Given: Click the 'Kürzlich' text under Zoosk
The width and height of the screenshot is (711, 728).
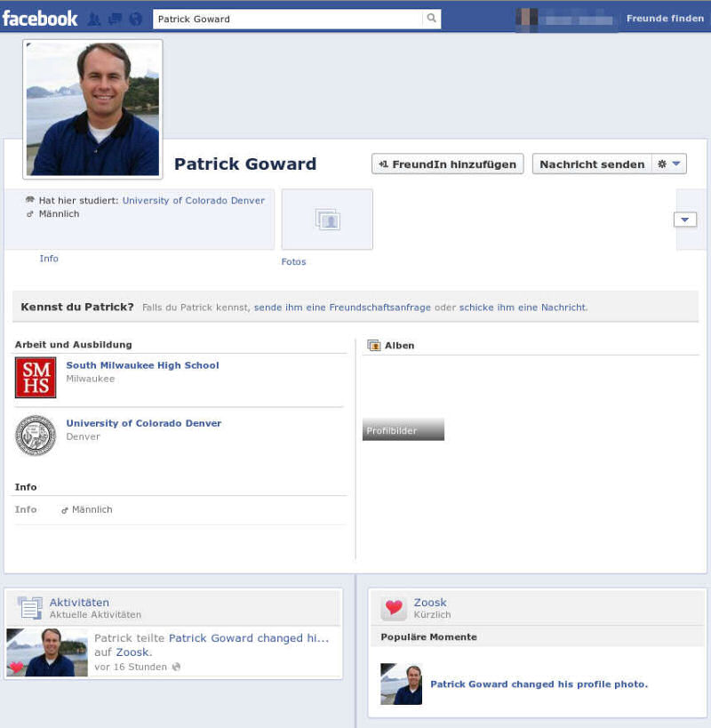Looking at the screenshot, I should coord(432,615).
